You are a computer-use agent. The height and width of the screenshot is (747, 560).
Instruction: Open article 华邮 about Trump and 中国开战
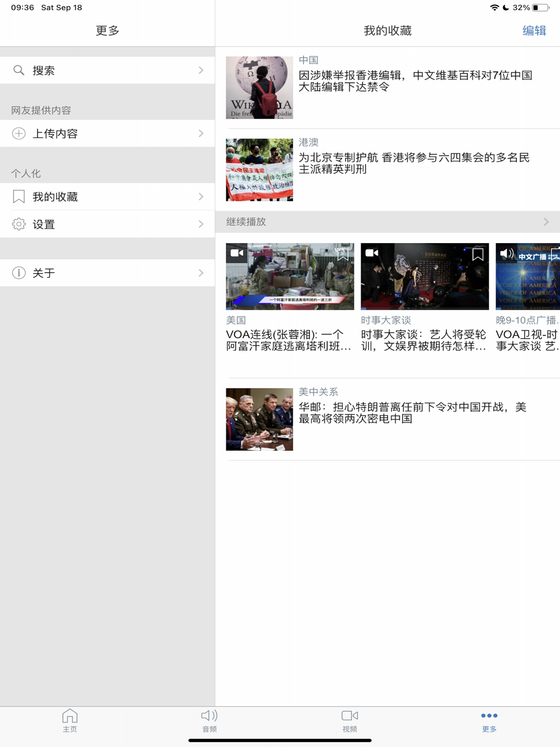pyautogui.click(x=413, y=413)
